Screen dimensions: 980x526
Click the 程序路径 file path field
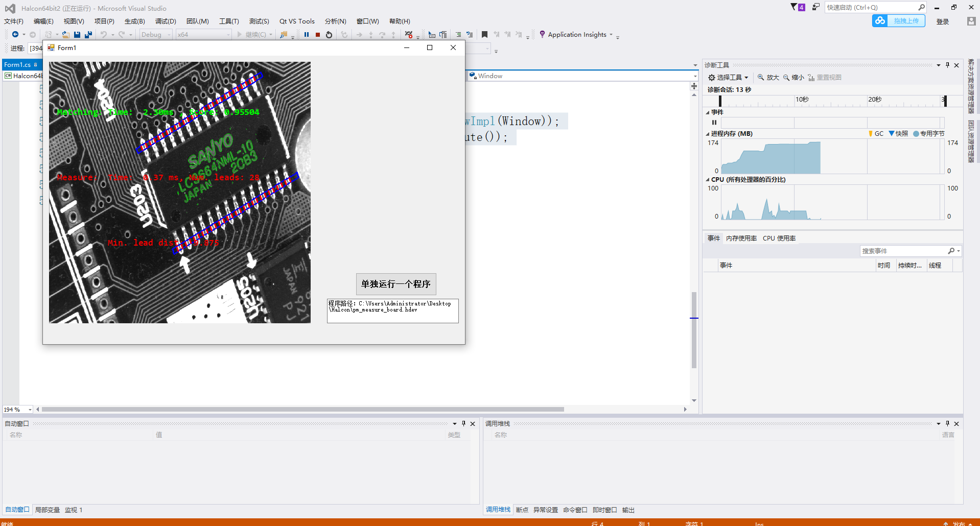point(392,310)
